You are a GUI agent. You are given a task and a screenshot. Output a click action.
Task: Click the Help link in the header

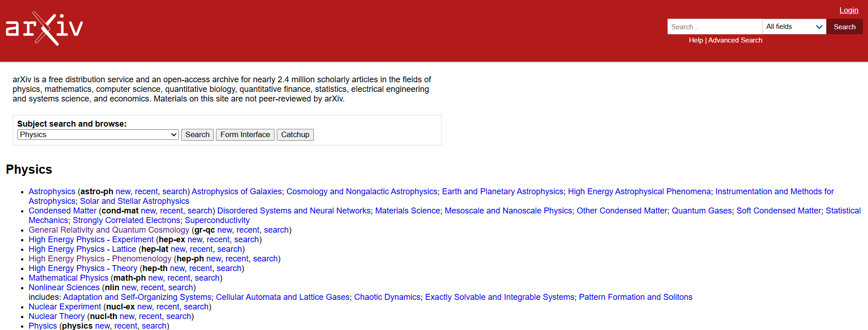click(695, 40)
